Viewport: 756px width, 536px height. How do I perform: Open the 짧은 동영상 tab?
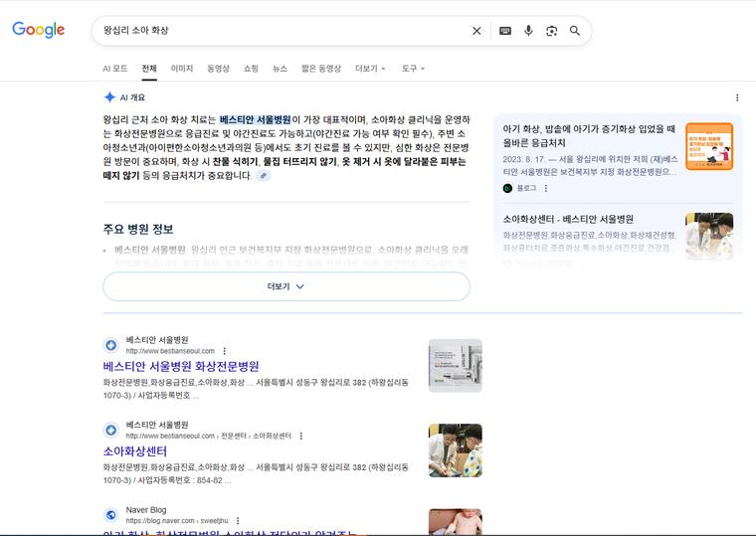(321, 69)
